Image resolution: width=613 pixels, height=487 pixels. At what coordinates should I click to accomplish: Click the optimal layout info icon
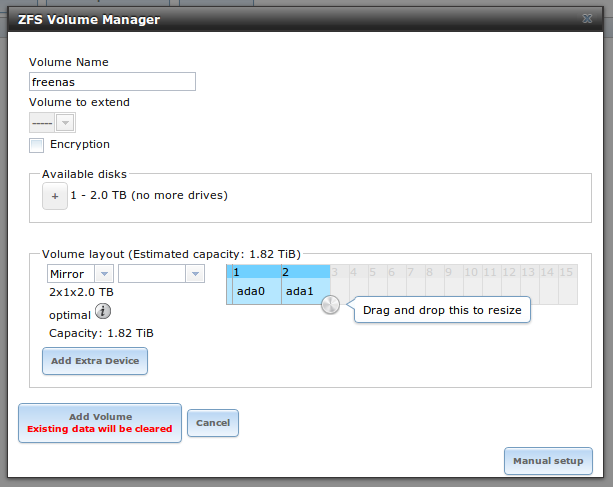click(103, 312)
